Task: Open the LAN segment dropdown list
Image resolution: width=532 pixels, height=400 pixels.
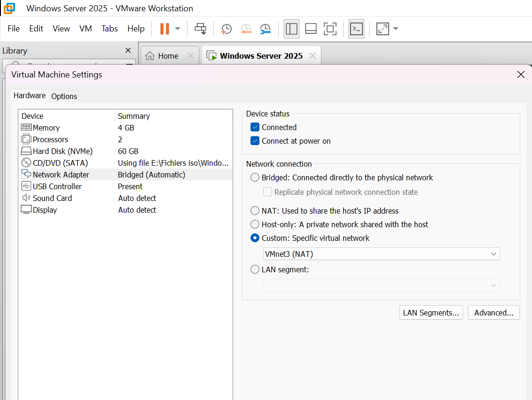Action: [x=381, y=285]
